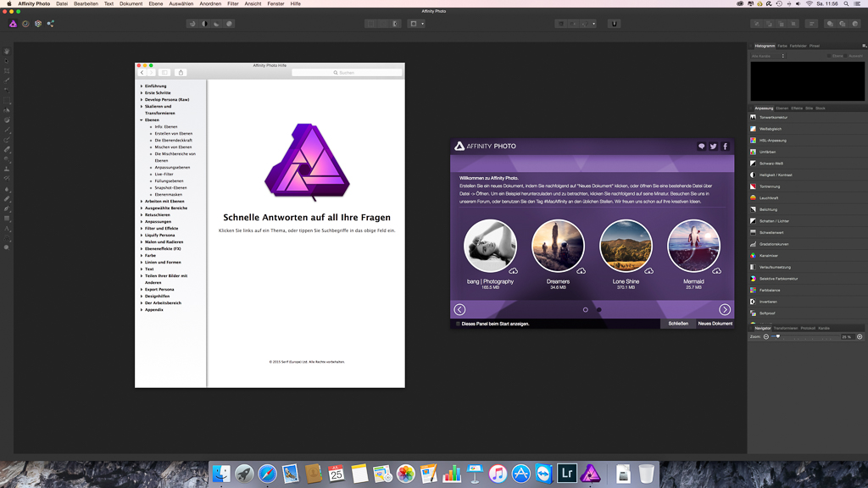868x488 pixels.
Task: Select the first page dot in welcome panel
Action: pyautogui.click(x=586, y=310)
